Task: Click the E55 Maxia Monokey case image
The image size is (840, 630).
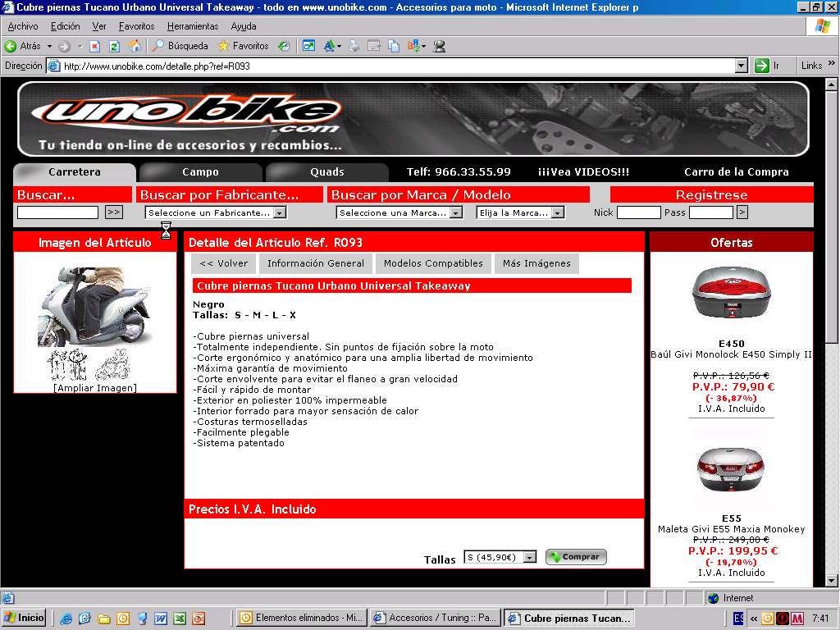Action: click(731, 468)
